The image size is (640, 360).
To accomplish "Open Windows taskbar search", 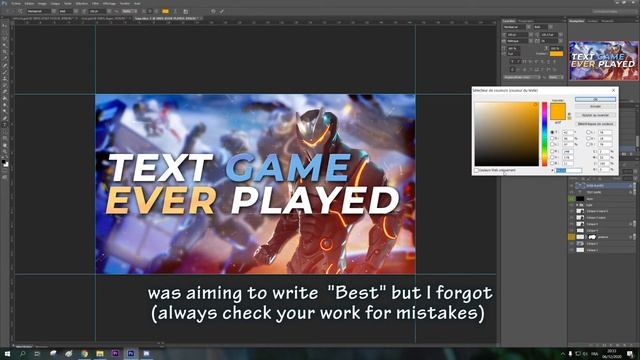I will [x=22, y=353].
